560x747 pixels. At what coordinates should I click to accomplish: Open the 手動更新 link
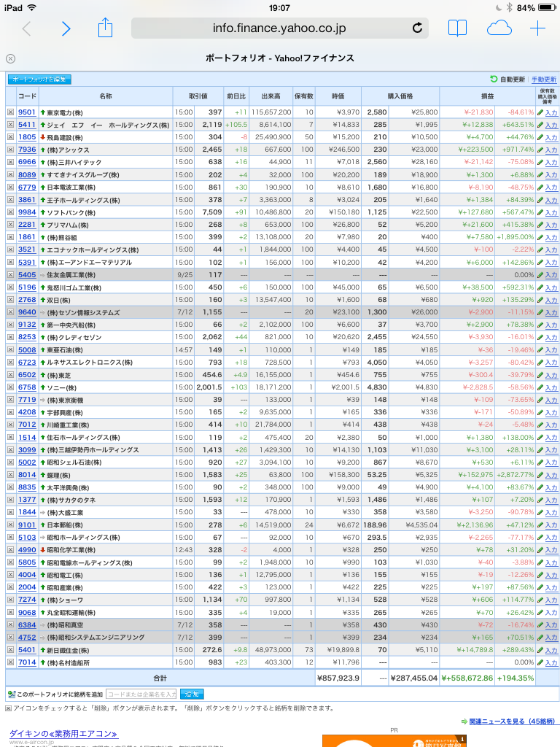pos(544,80)
